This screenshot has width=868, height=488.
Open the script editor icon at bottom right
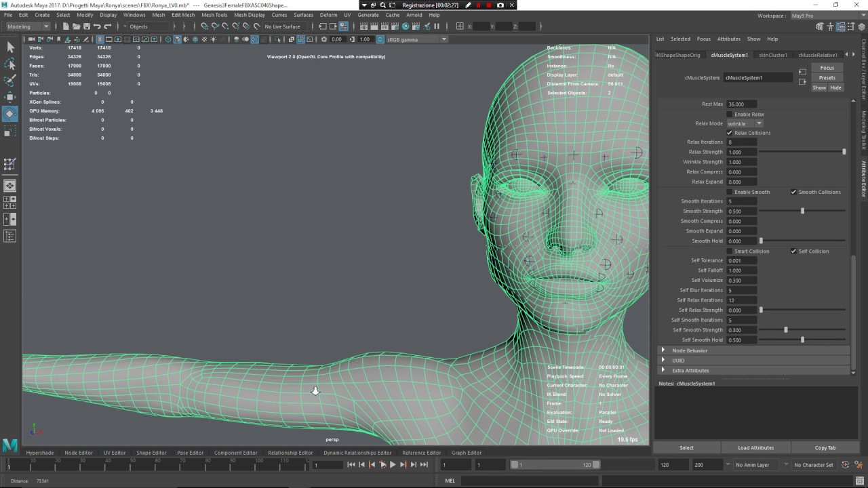(861, 481)
